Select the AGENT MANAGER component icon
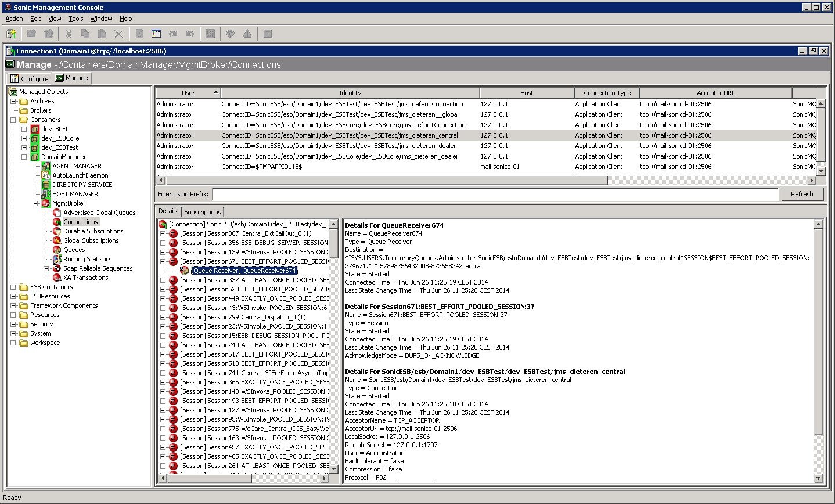 (x=46, y=166)
